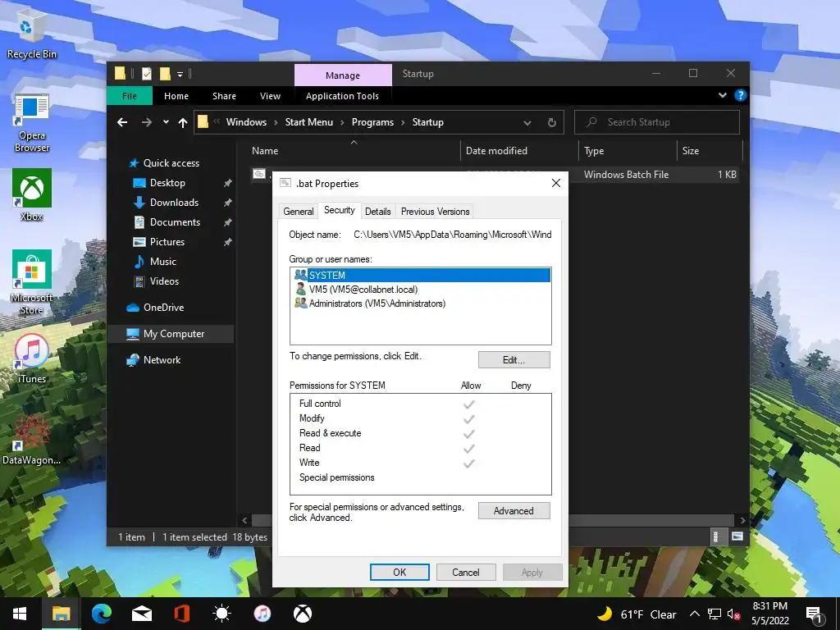Launch Microsoft Edge from the taskbar
The image size is (840, 630).
[101, 614]
